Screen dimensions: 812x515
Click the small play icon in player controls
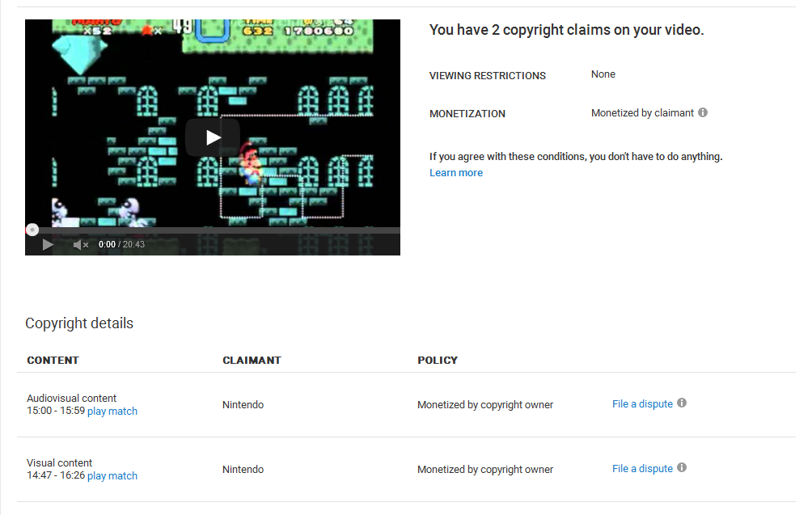(48, 244)
